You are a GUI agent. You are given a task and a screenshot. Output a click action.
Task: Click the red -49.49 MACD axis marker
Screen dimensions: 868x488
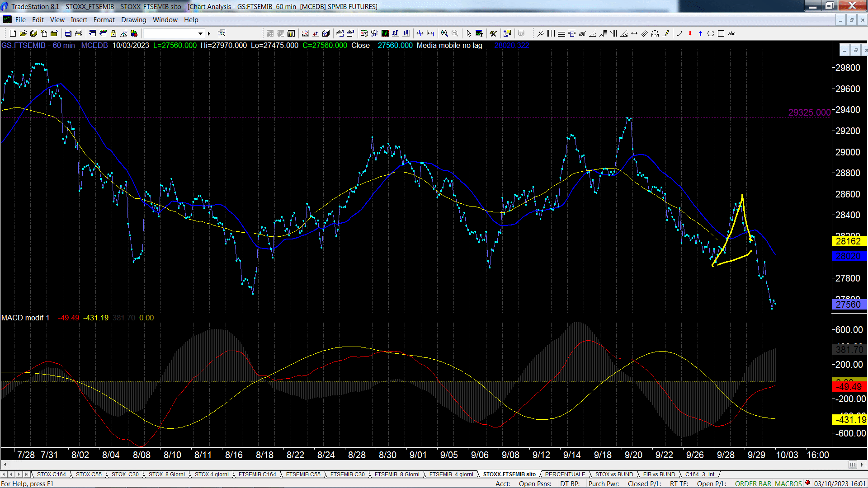pyautogui.click(x=849, y=386)
